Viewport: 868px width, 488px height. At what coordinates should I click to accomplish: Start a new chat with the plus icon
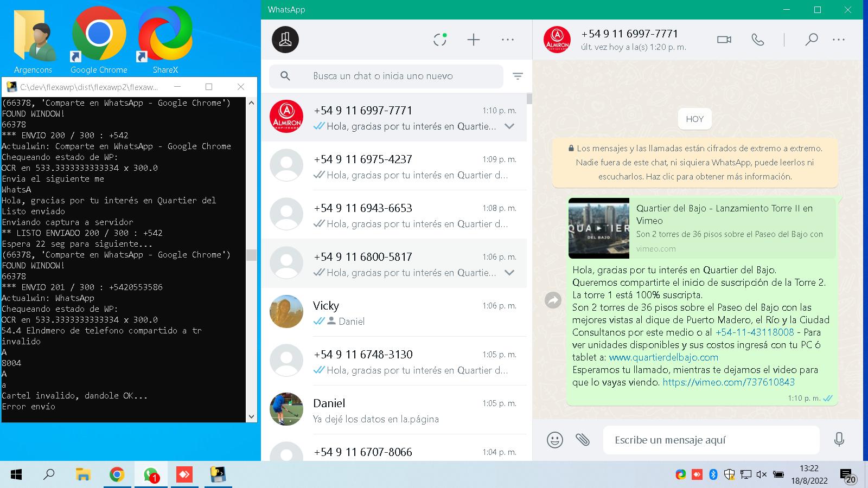474,40
